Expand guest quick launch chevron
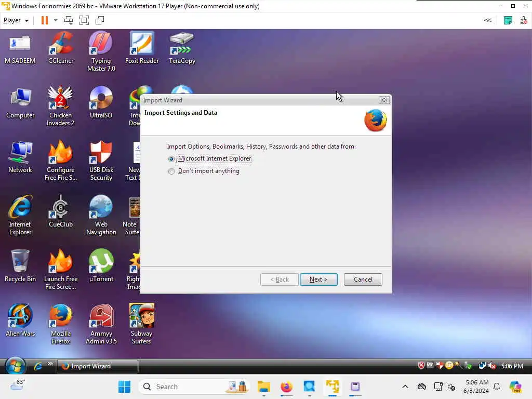The height and width of the screenshot is (399, 532). (x=50, y=364)
